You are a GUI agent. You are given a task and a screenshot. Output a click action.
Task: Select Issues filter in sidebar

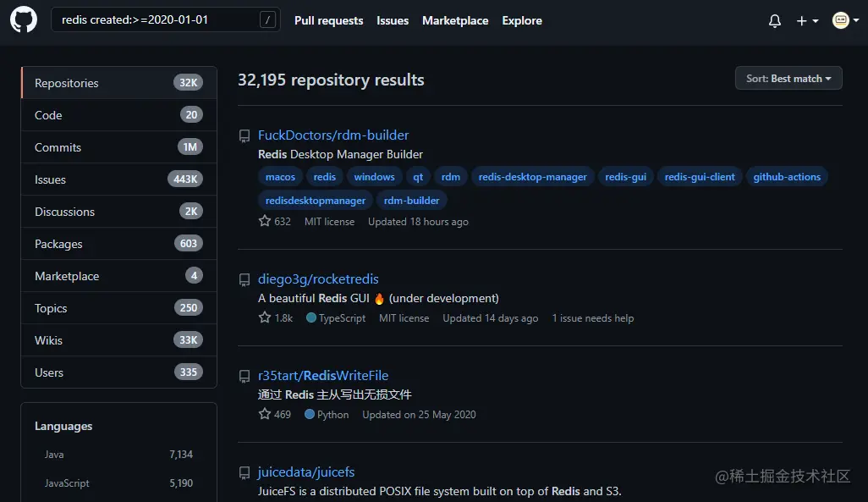118,179
